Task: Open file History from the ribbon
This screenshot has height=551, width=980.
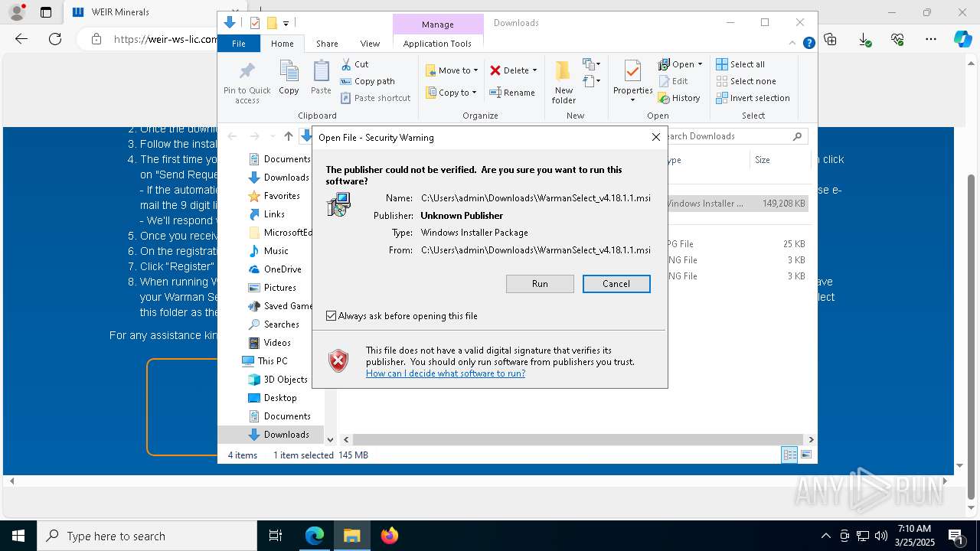Action: tap(679, 98)
